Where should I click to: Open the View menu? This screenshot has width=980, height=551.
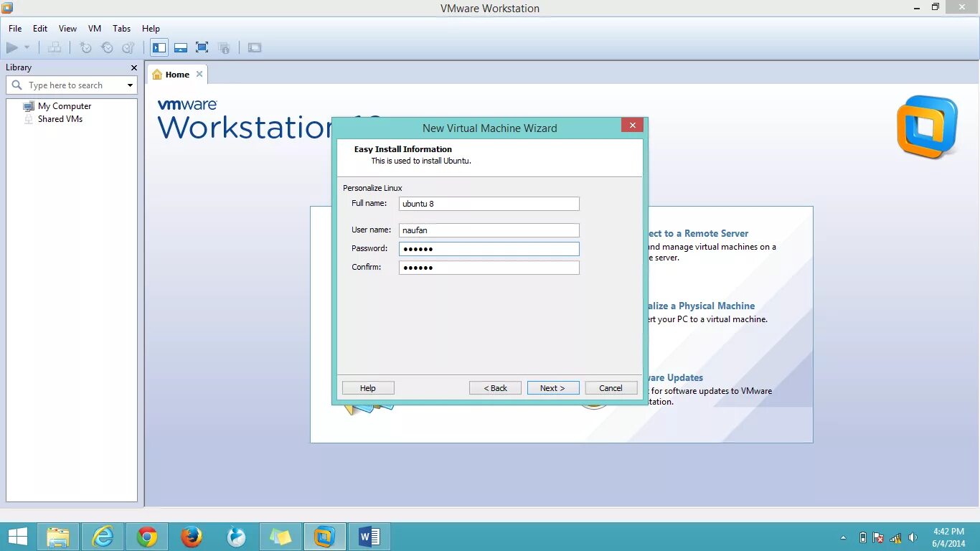[67, 29]
